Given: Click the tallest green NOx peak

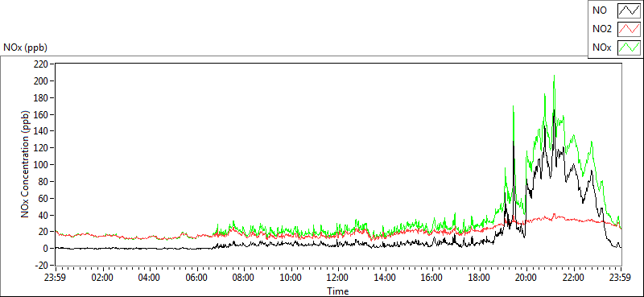Looking at the screenshot, I should (554, 76).
